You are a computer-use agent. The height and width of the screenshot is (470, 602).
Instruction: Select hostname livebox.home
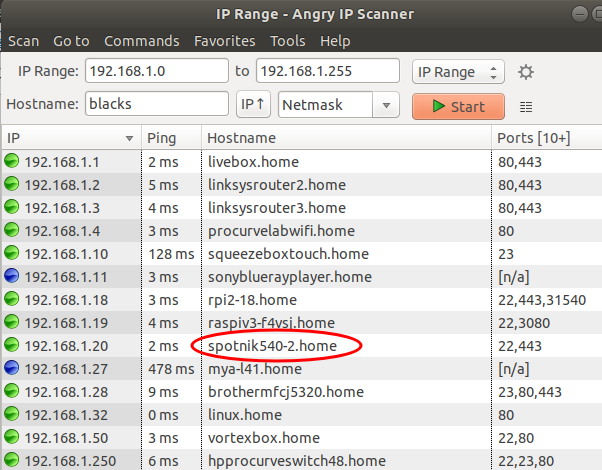(x=253, y=162)
